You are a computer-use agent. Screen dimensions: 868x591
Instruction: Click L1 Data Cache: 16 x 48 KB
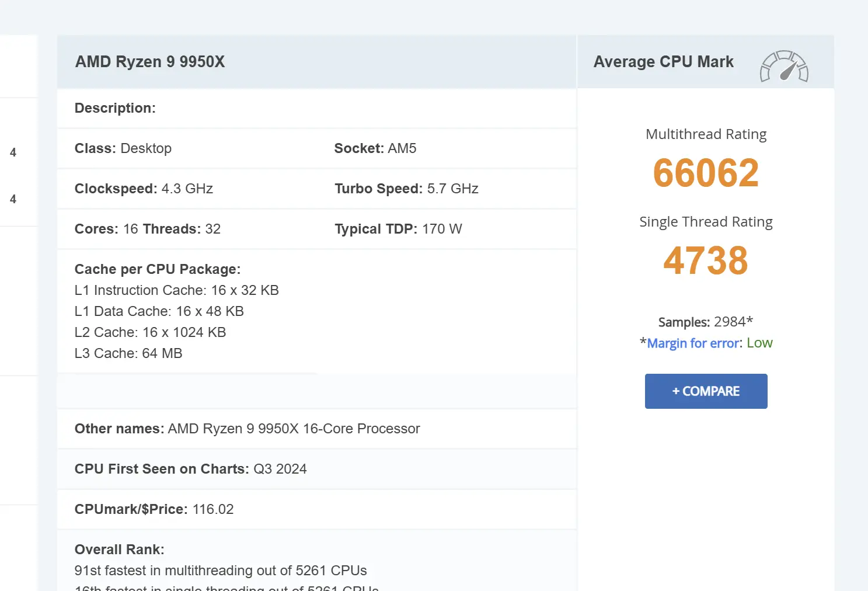pos(159,311)
